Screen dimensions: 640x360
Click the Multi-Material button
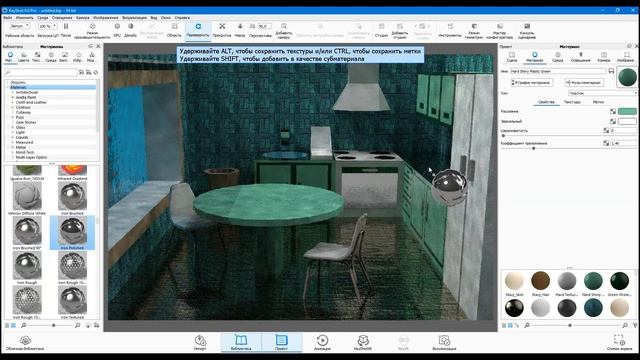(x=584, y=83)
